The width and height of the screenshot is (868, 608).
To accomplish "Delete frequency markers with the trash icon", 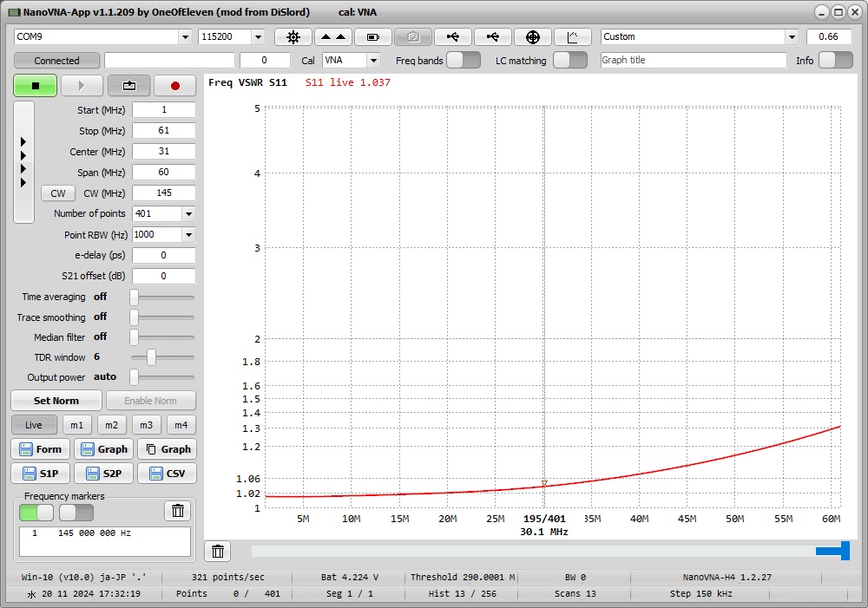I will pos(177,511).
